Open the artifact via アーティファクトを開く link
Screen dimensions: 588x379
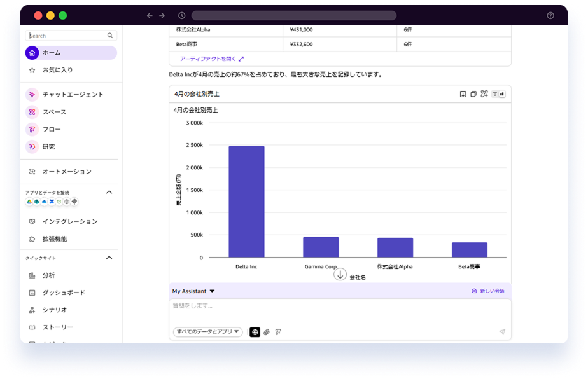pos(204,58)
